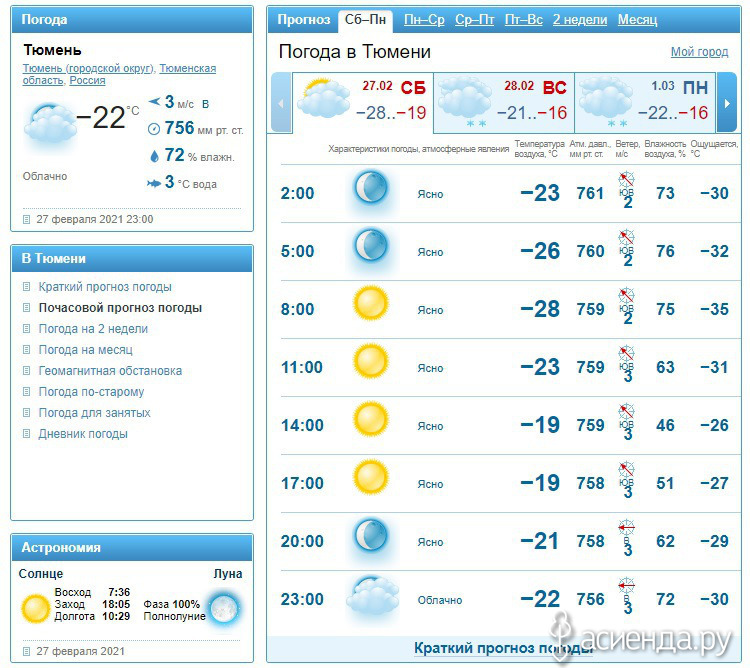Select the 1.03 ПН day card
This screenshot has height=668, width=750.
645,103
